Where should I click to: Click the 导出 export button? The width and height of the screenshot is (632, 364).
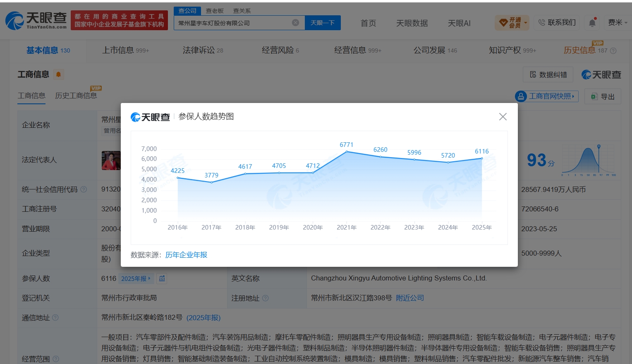click(603, 96)
